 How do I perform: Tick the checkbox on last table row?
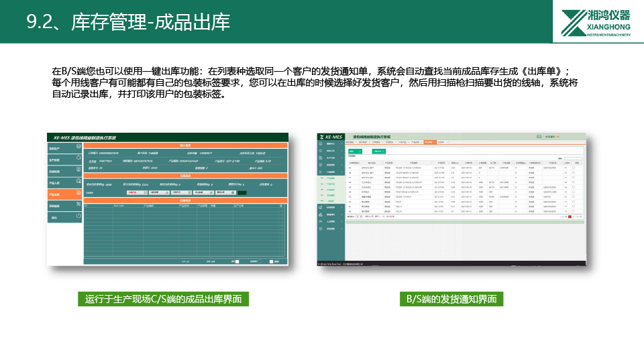[572, 211]
